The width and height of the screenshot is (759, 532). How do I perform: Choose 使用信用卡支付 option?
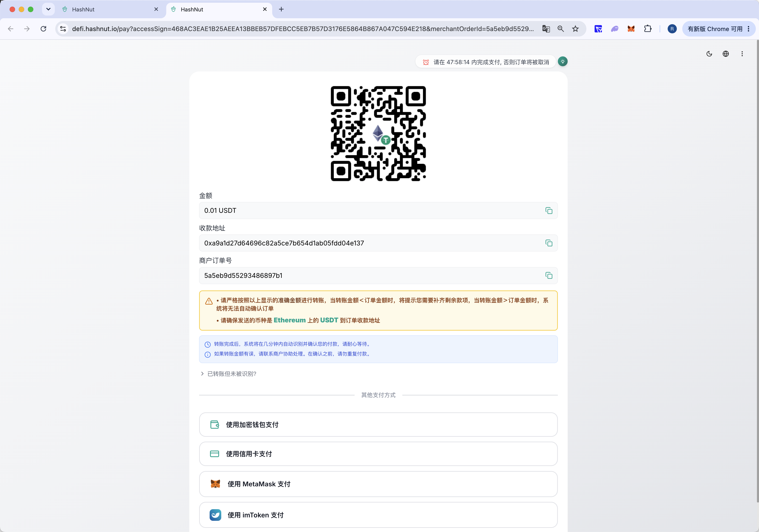point(378,454)
